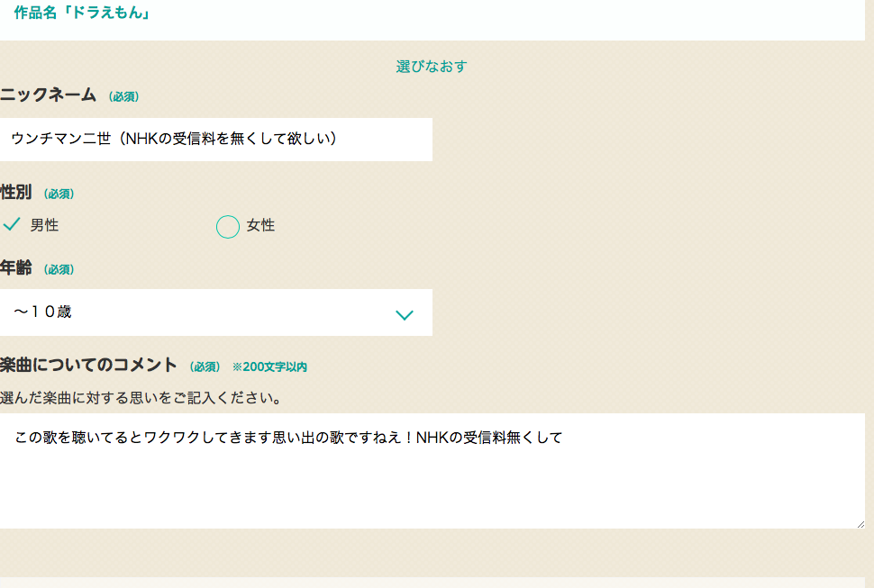Click the 男性 option label
This screenshot has width=874, height=588.
pyautogui.click(x=44, y=226)
